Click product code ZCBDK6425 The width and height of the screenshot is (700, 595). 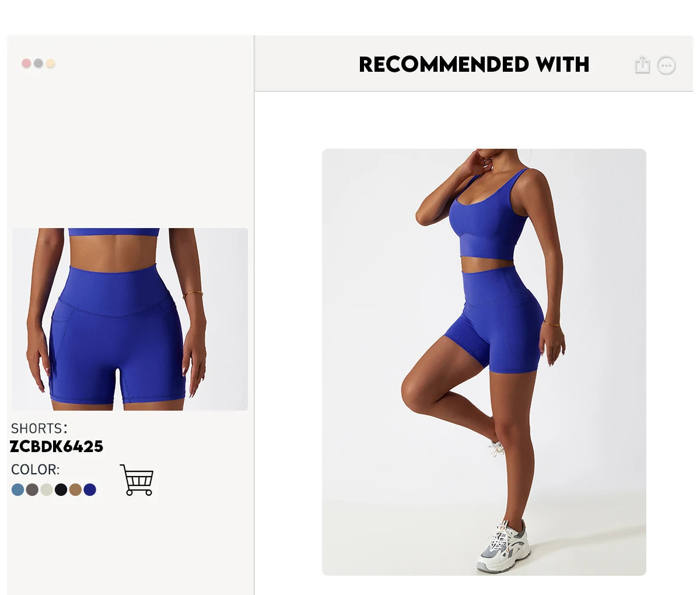point(57,447)
